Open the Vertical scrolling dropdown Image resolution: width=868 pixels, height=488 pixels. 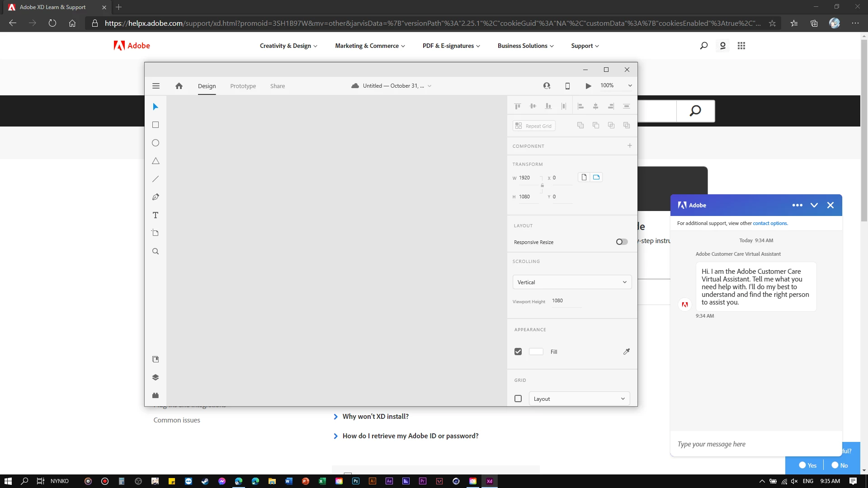(x=572, y=282)
